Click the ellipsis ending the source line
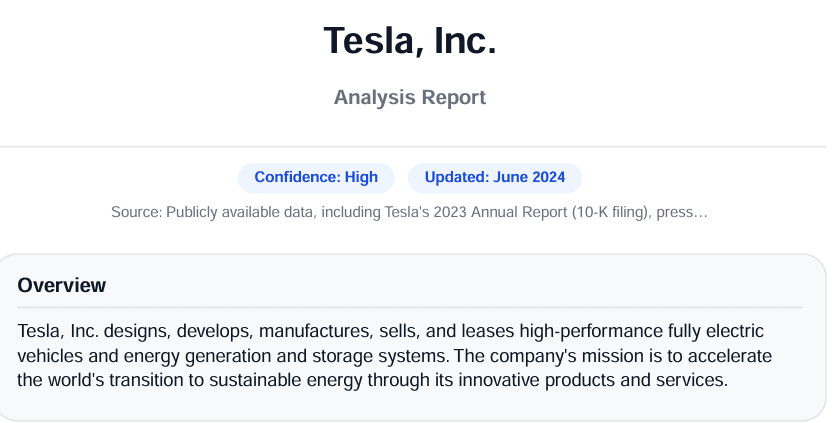 click(701, 212)
